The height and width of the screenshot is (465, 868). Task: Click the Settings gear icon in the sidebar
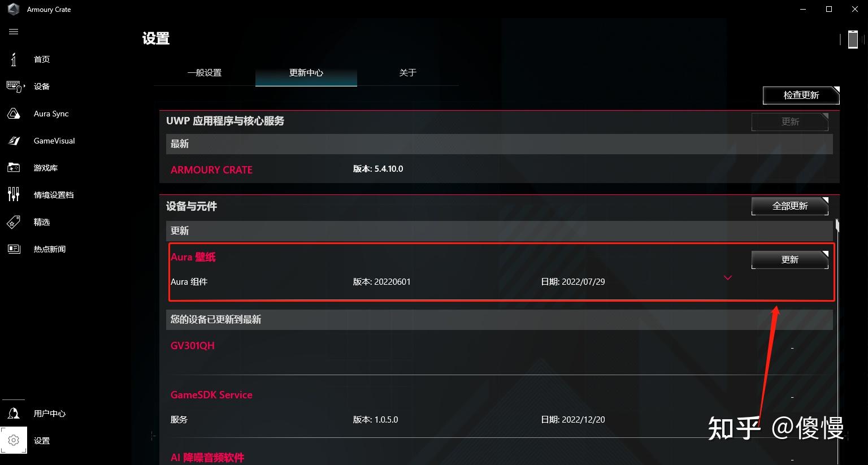[x=14, y=440]
